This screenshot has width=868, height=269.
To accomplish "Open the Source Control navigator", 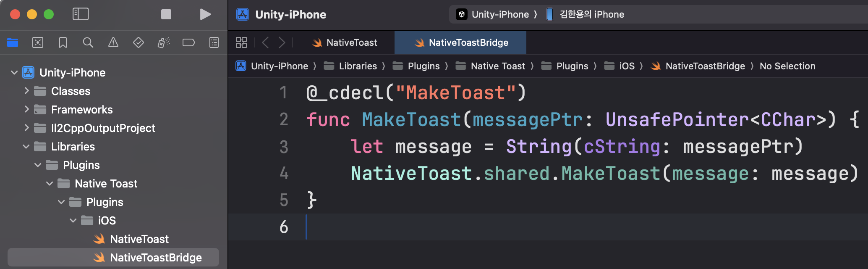I will click(38, 42).
